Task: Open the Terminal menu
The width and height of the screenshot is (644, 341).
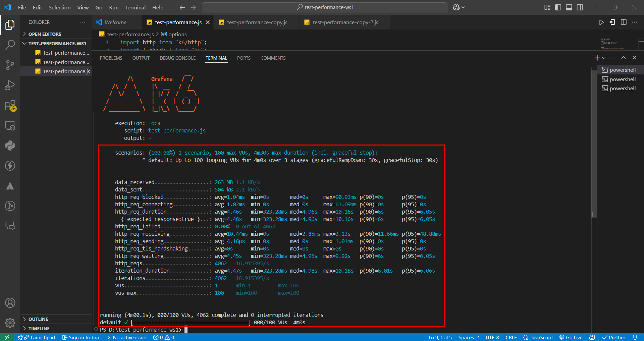Action: (135, 7)
